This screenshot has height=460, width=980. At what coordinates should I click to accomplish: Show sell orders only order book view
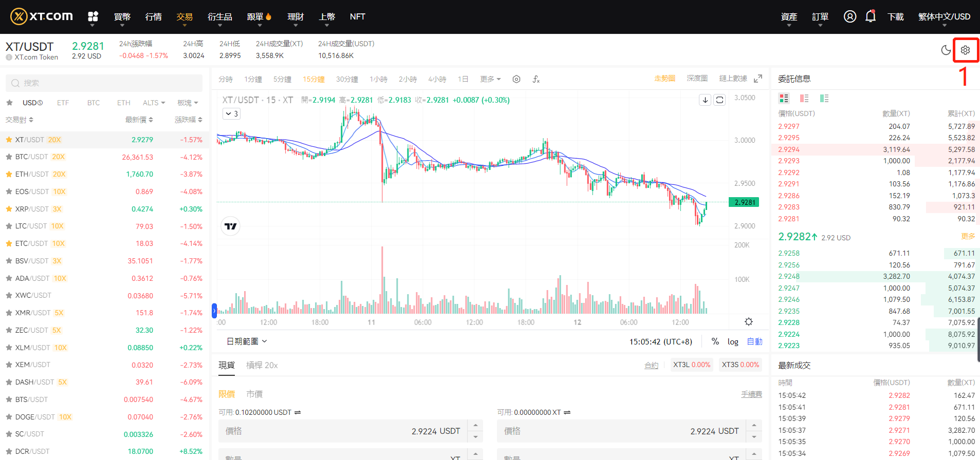tap(804, 98)
